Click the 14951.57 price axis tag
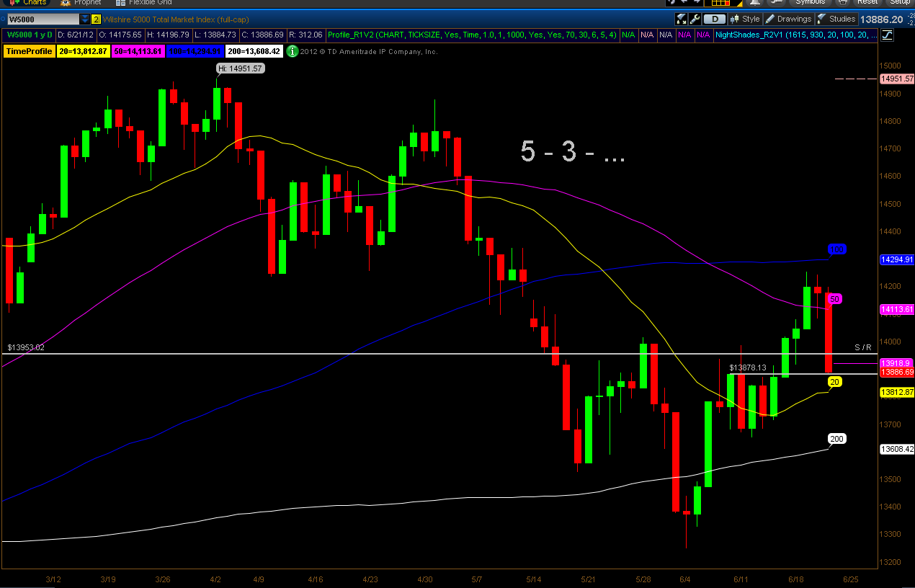The width and height of the screenshot is (915, 588). point(897,79)
